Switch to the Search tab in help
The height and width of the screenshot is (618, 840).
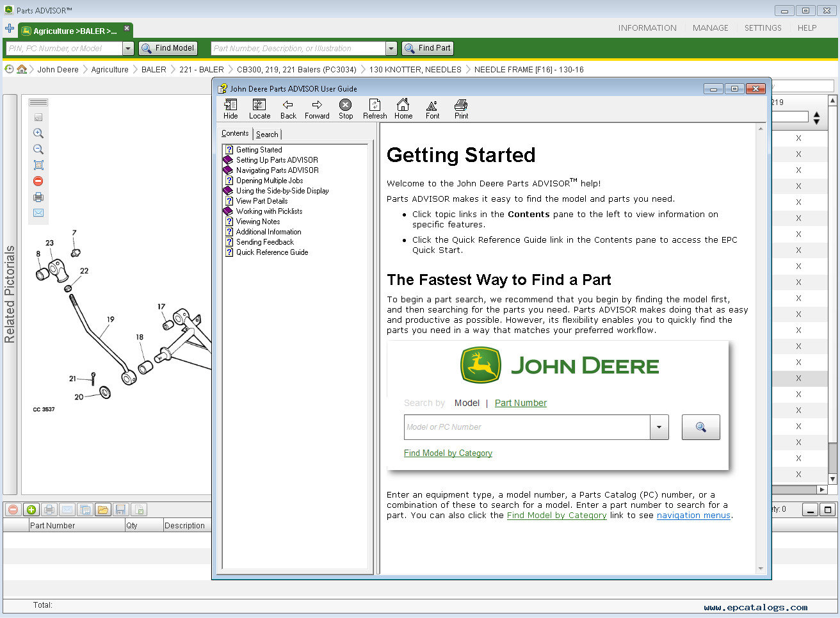tap(267, 134)
